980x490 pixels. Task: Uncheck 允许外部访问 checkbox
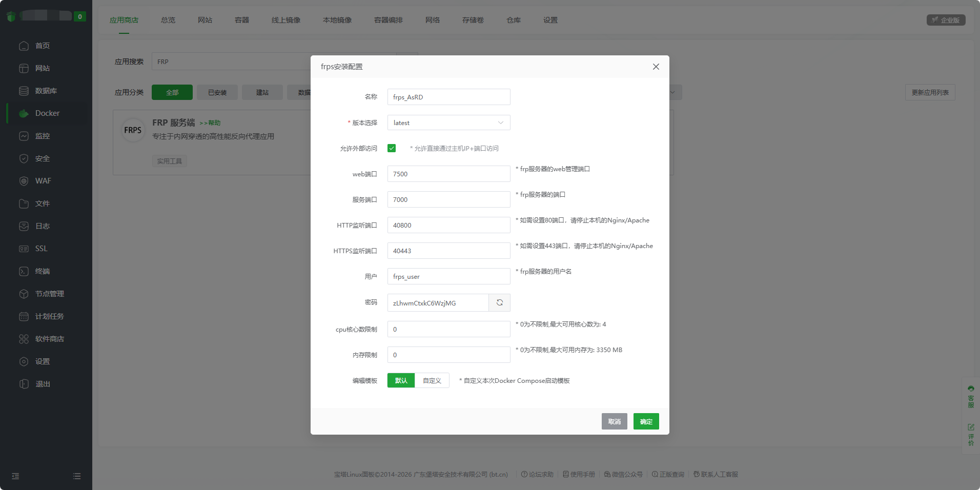pos(392,148)
